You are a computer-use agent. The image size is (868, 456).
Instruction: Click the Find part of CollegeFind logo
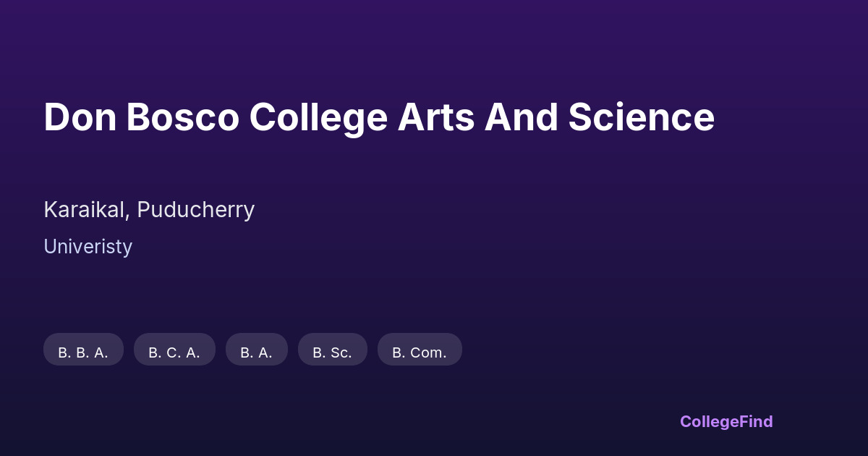pyautogui.click(x=755, y=421)
